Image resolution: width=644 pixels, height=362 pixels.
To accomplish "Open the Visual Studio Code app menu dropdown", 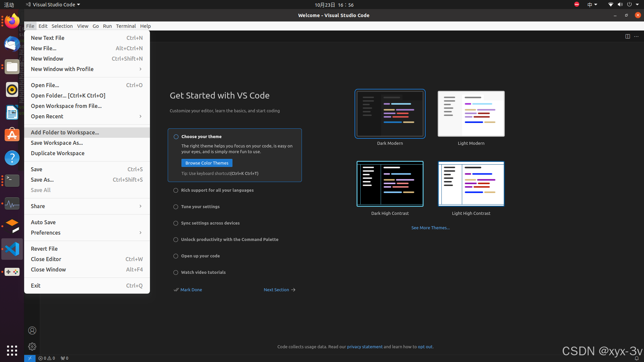I will (53, 5).
